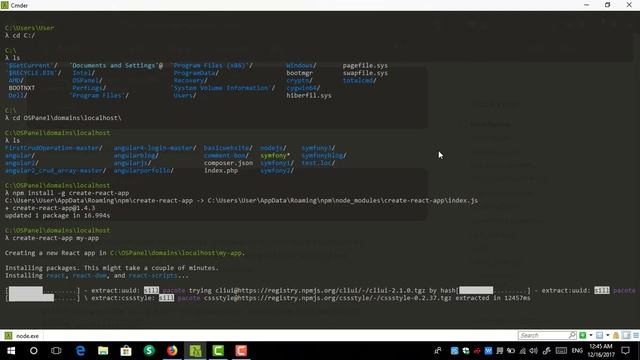Open the Cmder hamburger settings menu
This screenshot has height=360, width=640.
coord(636,335)
